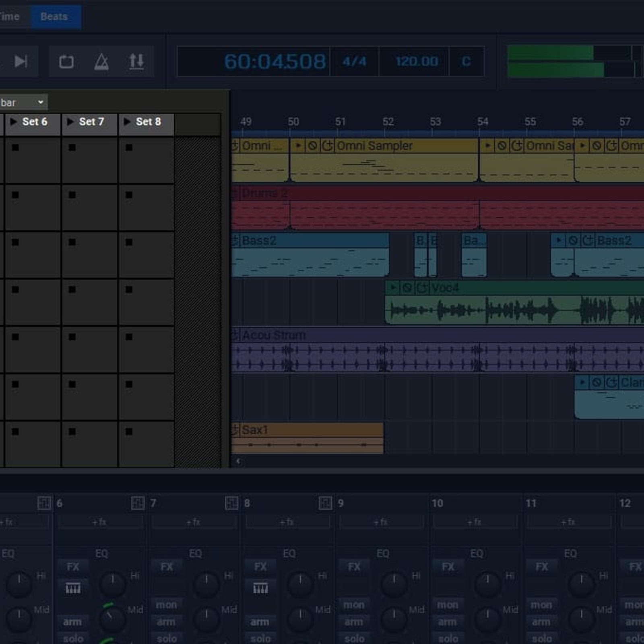Click the 4/4 time signature field
The width and height of the screenshot is (644, 644).
click(354, 62)
